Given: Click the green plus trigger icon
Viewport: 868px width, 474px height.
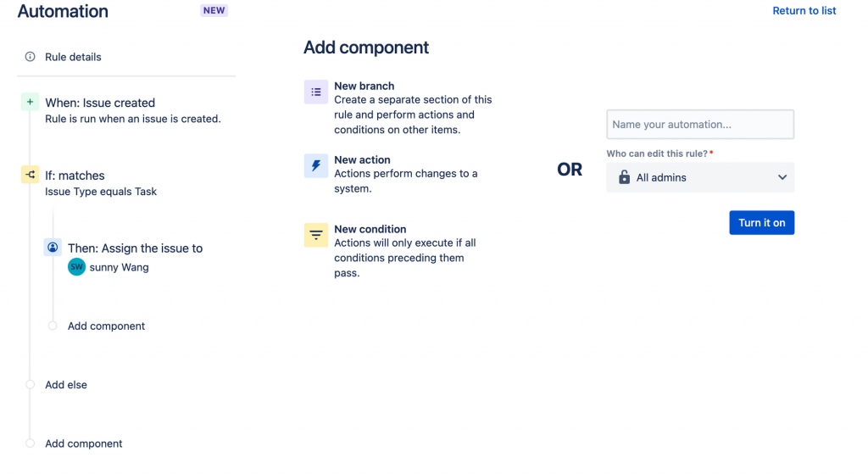Looking at the screenshot, I should (31, 103).
